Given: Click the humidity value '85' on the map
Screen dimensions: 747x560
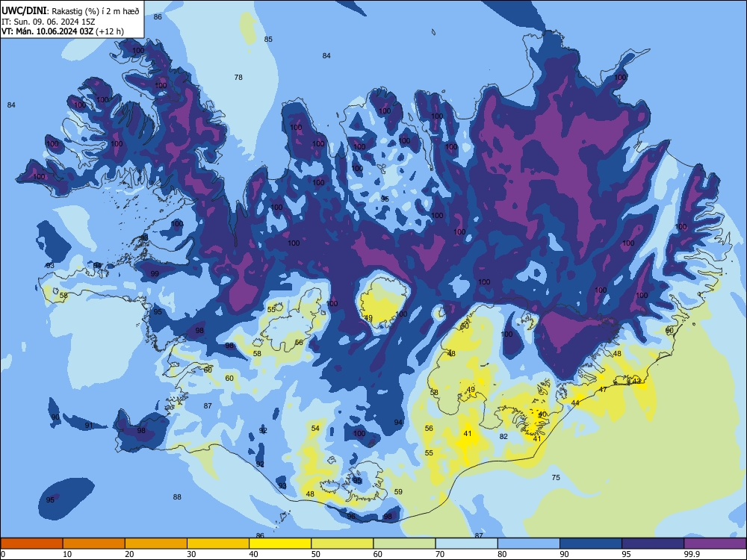Looking at the screenshot, I should [268, 39].
